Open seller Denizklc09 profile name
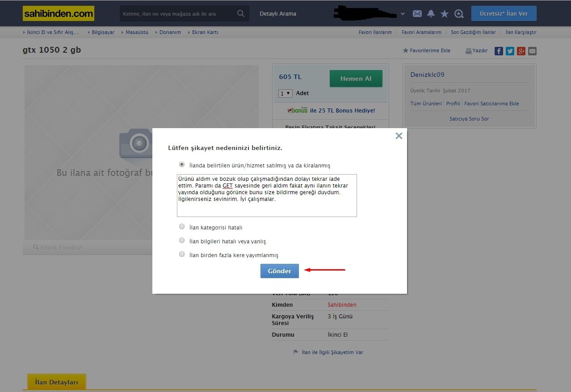 pyautogui.click(x=428, y=75)
